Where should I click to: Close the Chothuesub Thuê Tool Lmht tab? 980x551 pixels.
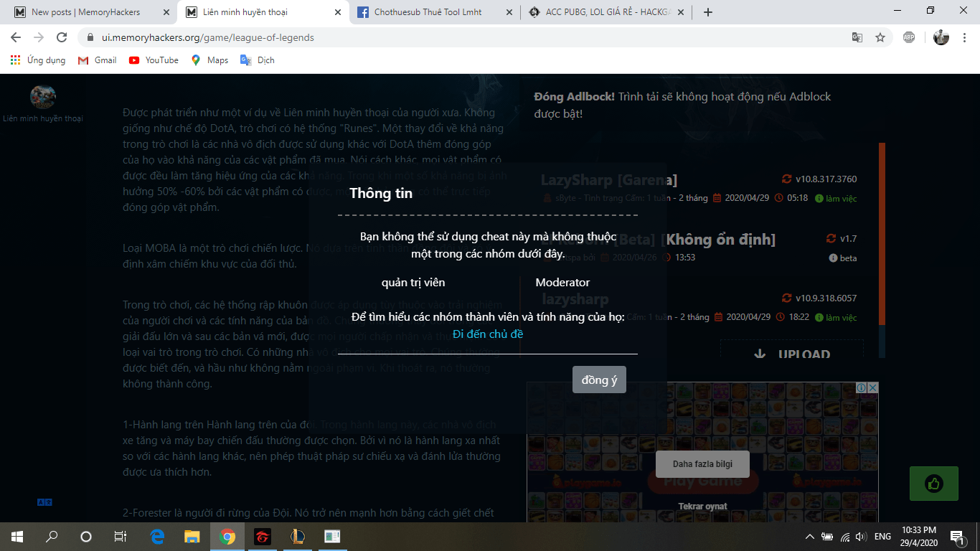(x=509, y=12)
